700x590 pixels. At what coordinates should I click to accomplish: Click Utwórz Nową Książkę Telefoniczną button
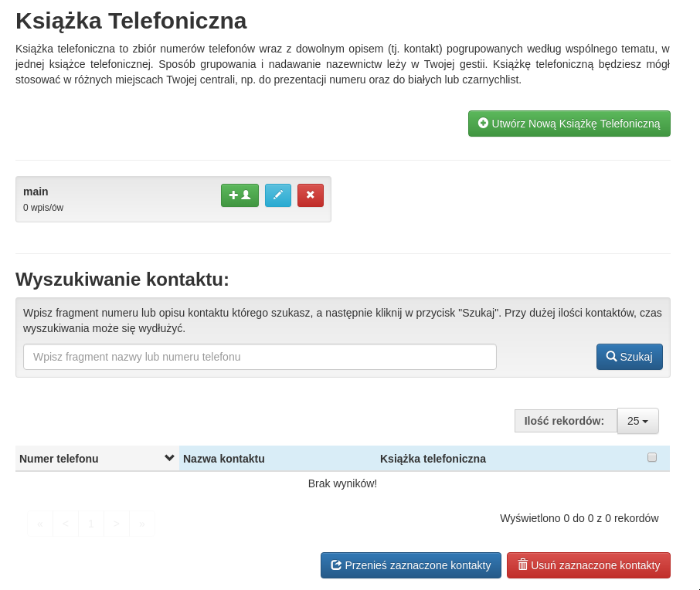pyautogui.click(x=569, y=124)
